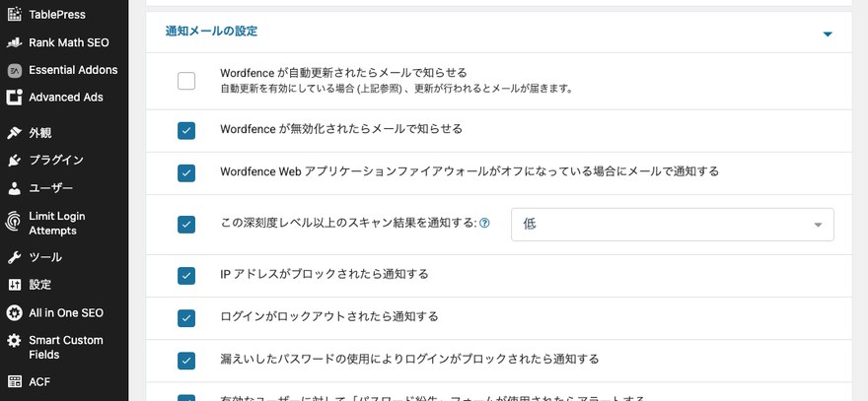The height and width of the screenshot is (401, 868).
Task: Enable email when Wordfence is auto-updated
Action: pyautogui.click(x=186, y=81)
